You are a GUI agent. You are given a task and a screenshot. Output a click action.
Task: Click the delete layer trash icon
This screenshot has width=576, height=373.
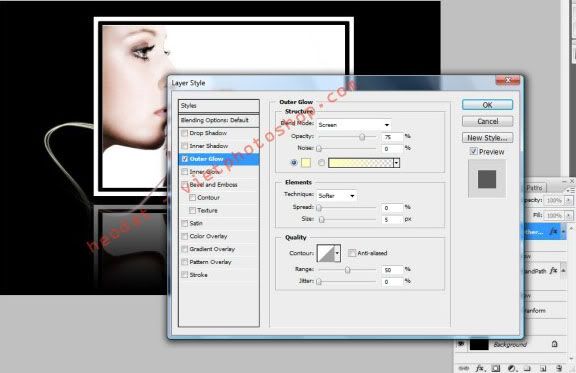(559, 368)
